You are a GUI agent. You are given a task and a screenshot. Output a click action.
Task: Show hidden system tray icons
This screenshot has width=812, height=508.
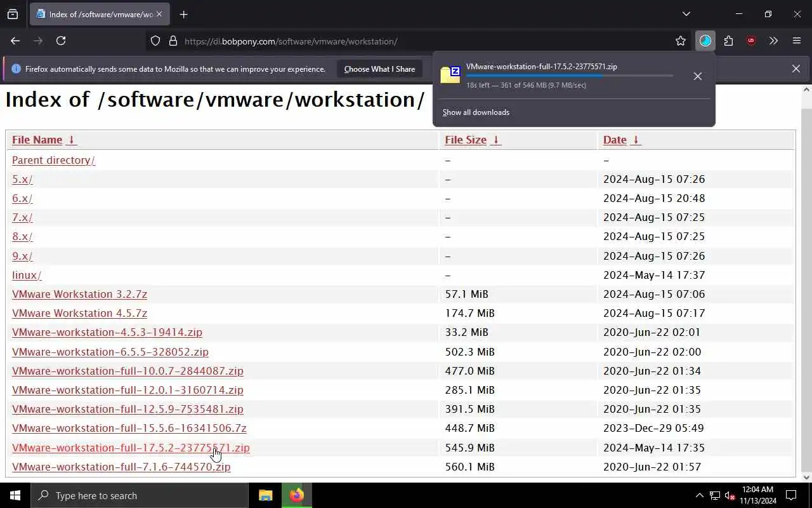click(699, 495)
